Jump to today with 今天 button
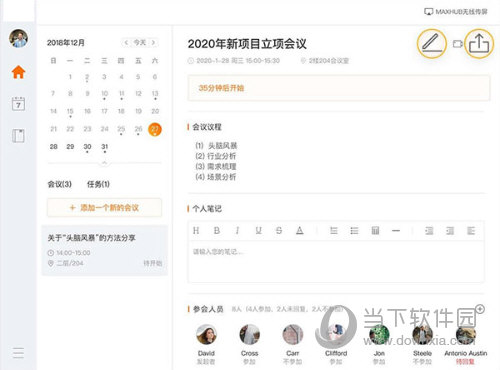The image size is (500, 370). click(140, 43)
